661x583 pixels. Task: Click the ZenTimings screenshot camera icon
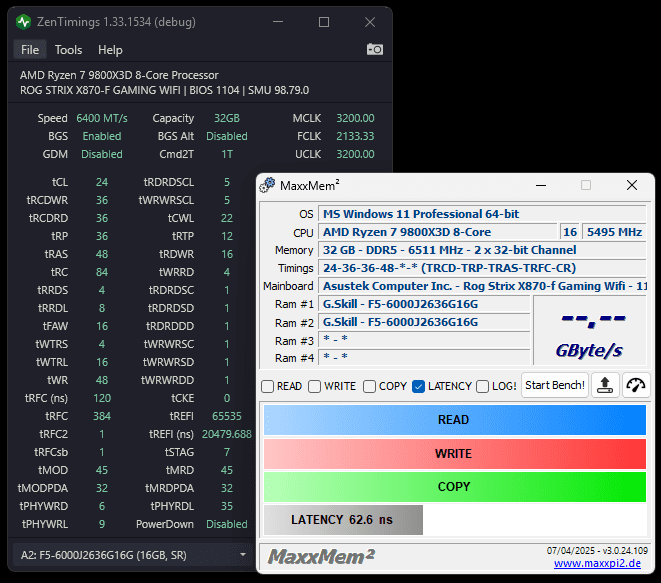(375, 49)
